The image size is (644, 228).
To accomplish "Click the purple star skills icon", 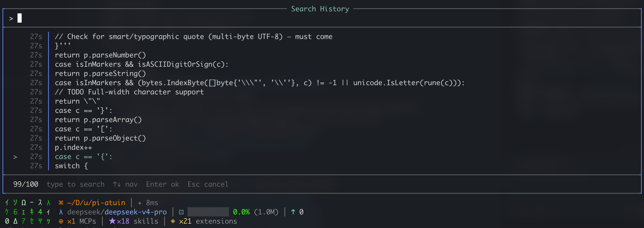I will pos(112,221).
